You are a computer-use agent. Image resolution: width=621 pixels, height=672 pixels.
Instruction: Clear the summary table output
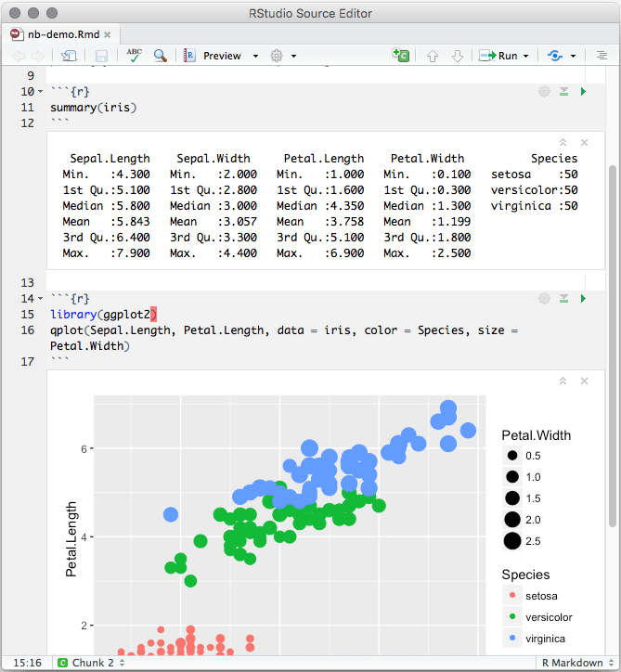pos(584,142)
